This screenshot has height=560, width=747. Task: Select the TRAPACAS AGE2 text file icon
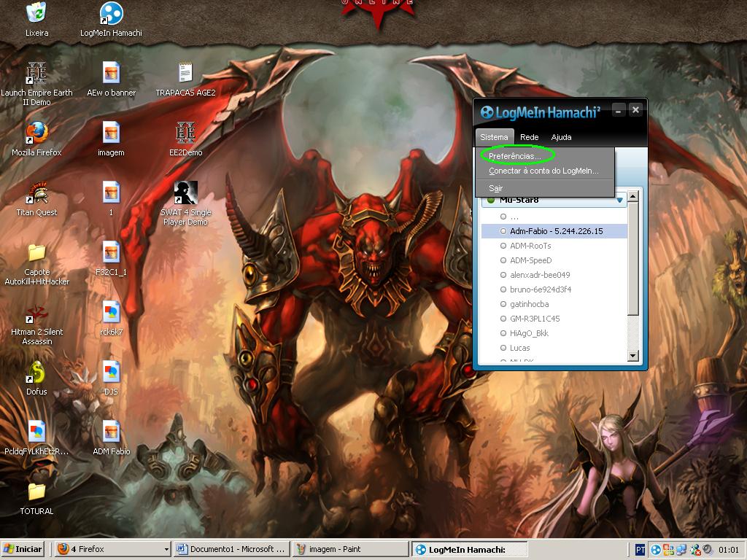click(185, 74)
